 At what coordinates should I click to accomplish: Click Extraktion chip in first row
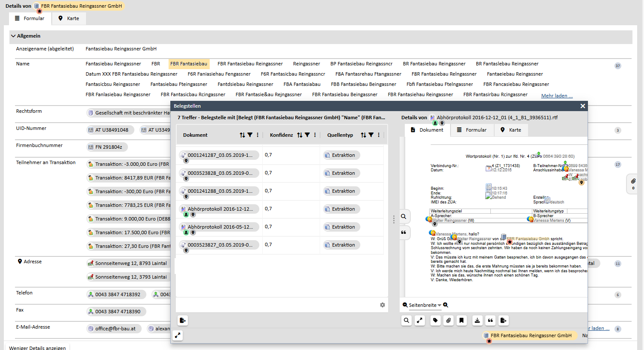341,155
